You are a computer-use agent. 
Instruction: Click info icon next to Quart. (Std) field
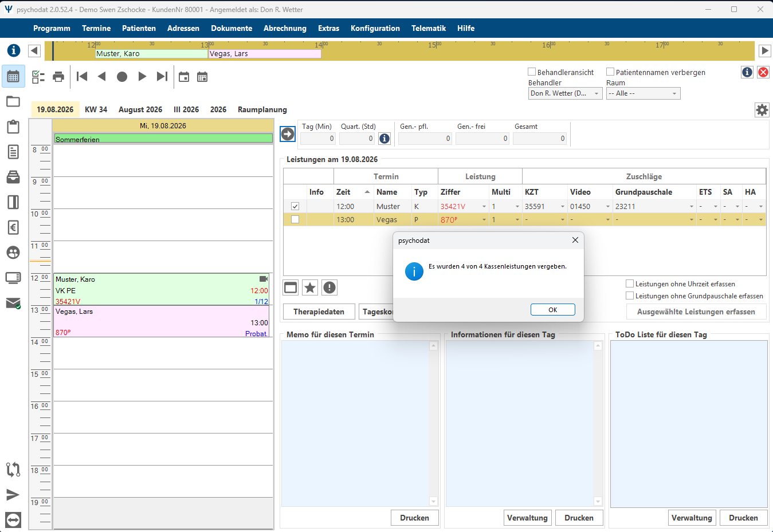point(384,139)
